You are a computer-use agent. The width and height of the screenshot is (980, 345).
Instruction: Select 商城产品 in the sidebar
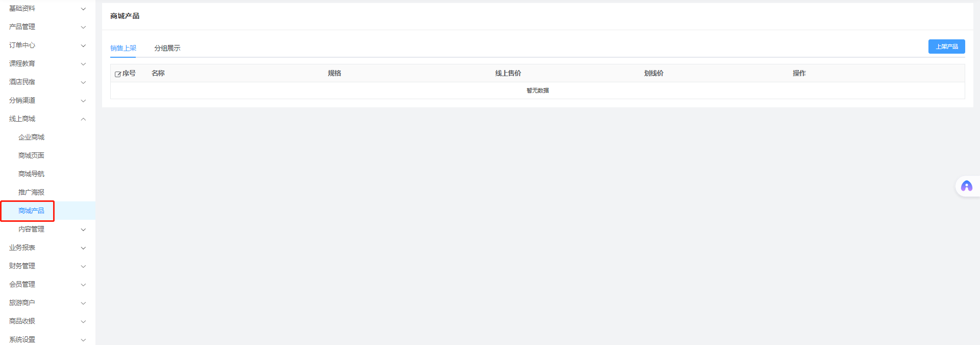tap(31, 211)
